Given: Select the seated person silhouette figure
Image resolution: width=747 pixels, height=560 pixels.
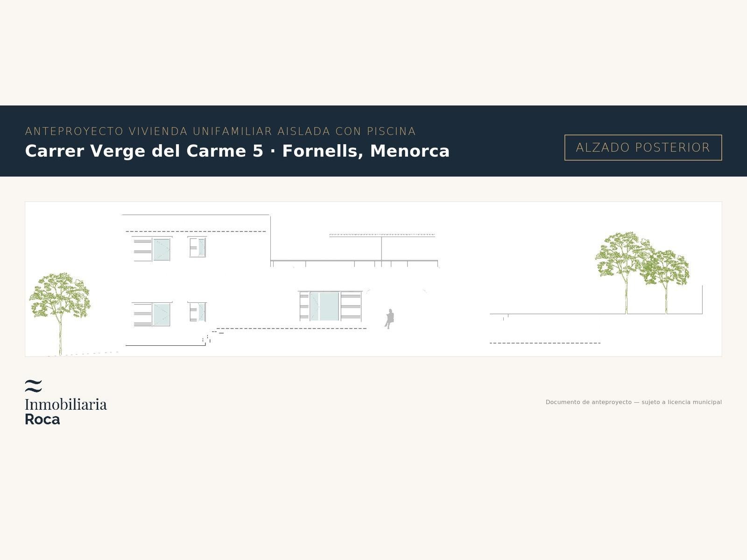Looking at the screenshot, I should click(x=389, y=319).
